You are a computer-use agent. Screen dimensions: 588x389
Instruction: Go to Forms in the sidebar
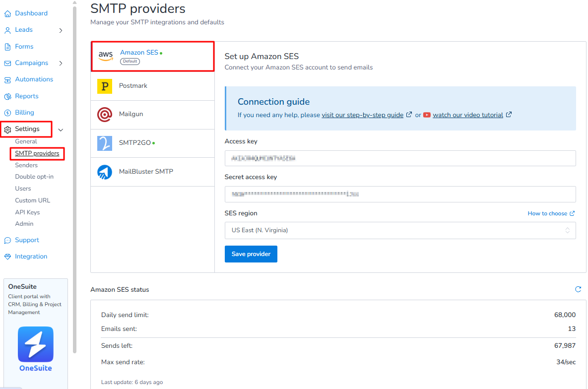tap(24, 47)
